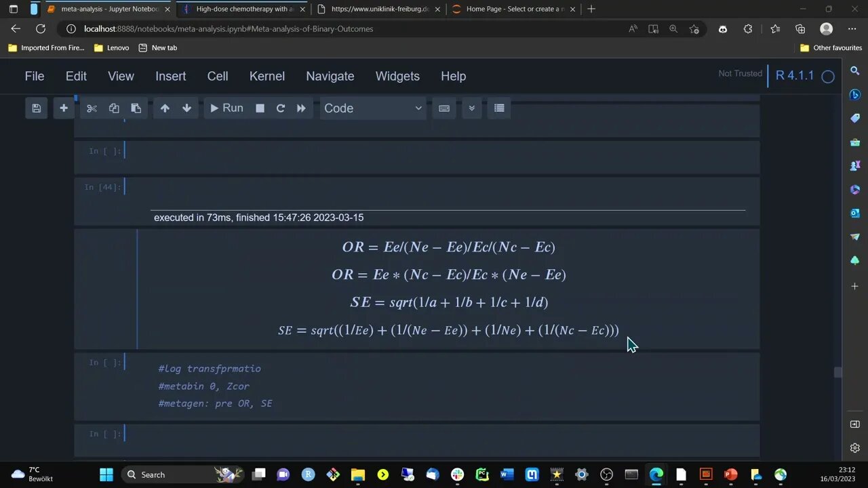This screenshot has width=868, height=488.
Task: Switch to the Home Page Jupyter tab
Action: pos(514,9)
